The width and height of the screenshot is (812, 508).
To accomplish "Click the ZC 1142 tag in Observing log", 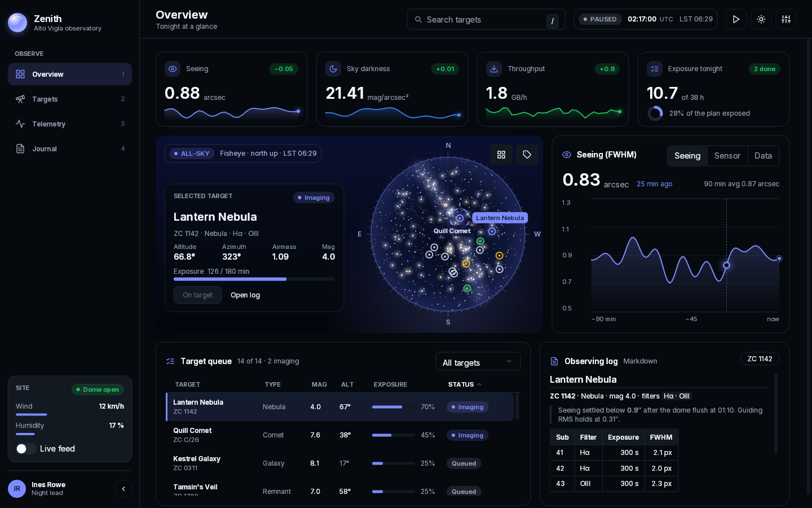I will click(x=760, y=359).
